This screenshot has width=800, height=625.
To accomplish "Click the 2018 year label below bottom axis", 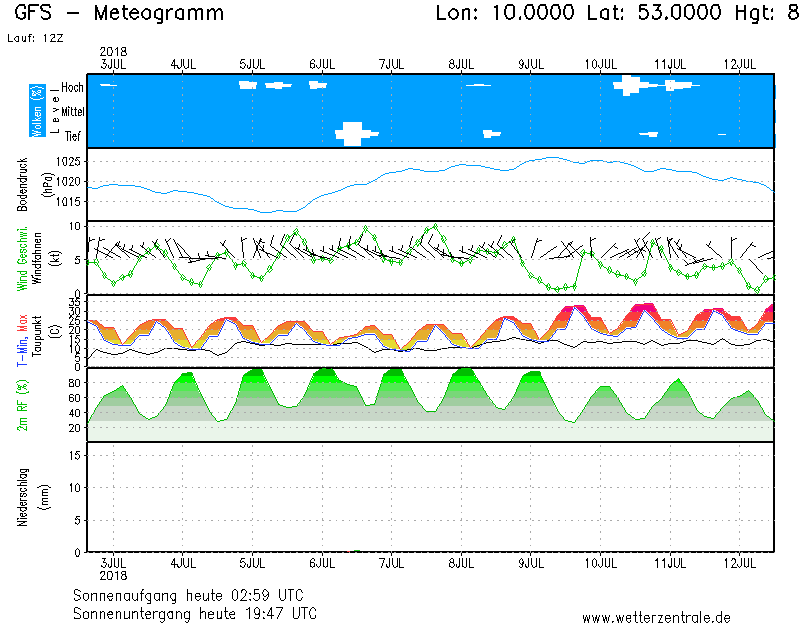I will [113, 576].
